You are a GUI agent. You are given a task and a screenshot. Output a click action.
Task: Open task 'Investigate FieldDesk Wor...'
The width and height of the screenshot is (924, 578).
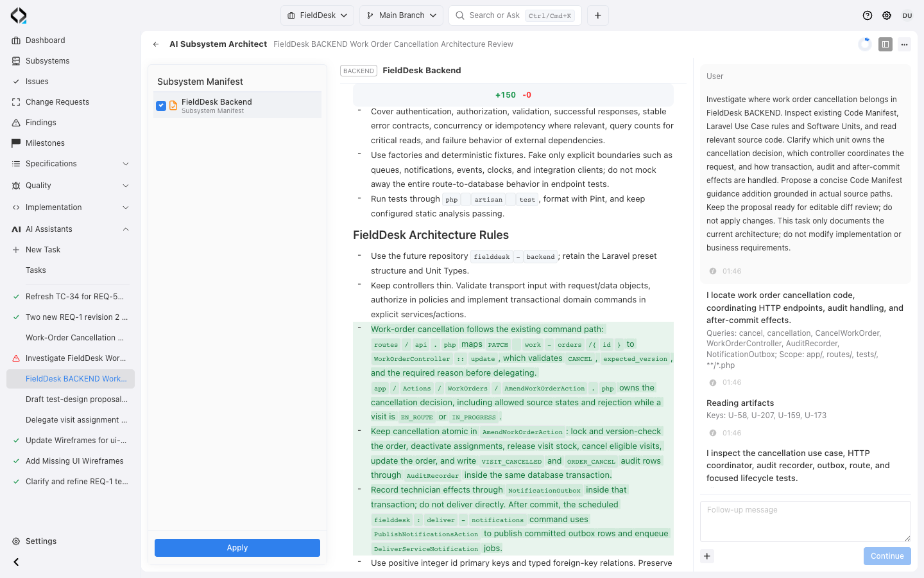[71, 358]
